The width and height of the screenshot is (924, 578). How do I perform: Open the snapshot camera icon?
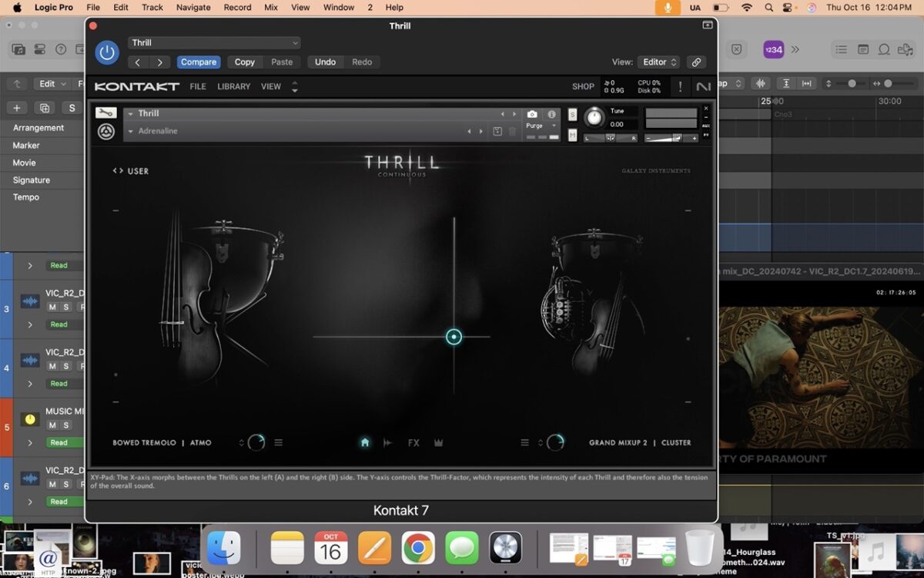point(532,114)
